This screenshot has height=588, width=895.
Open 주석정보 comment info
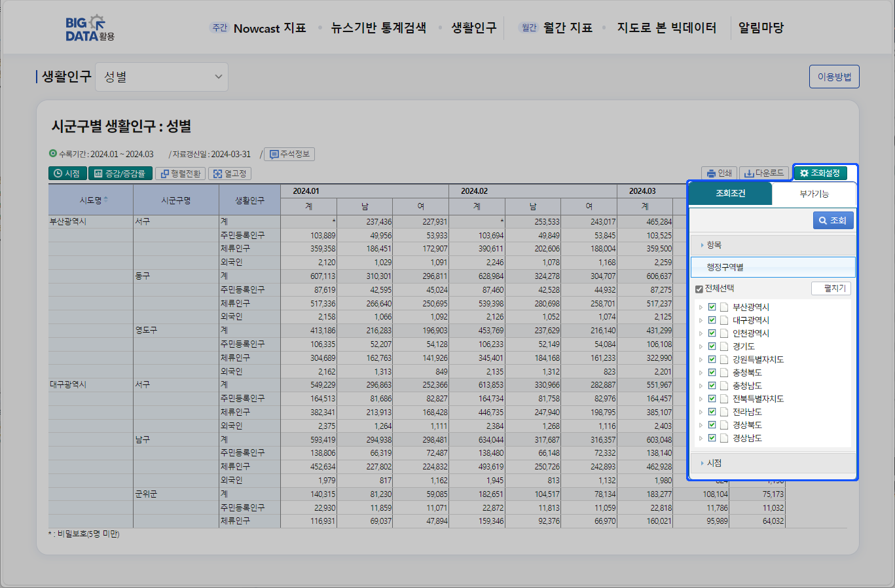(x=289, y=154)
